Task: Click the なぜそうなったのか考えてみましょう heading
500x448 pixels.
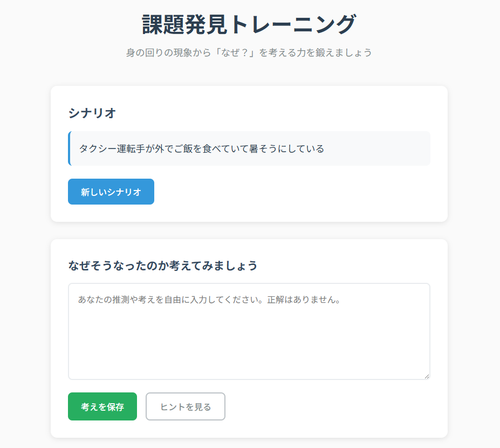Action: pos(163,266)
